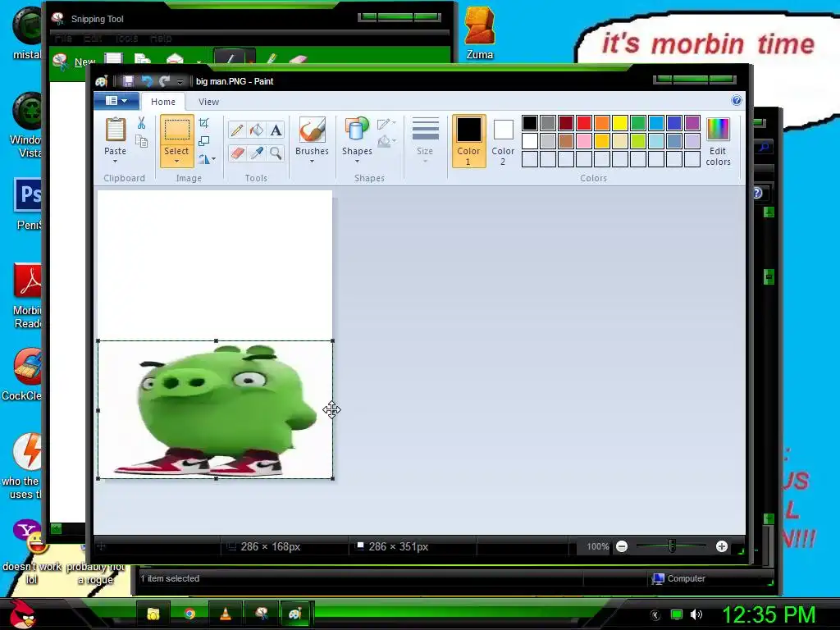
Task: Open Paint Help question mark icon
Action: (x=737, y=100)
